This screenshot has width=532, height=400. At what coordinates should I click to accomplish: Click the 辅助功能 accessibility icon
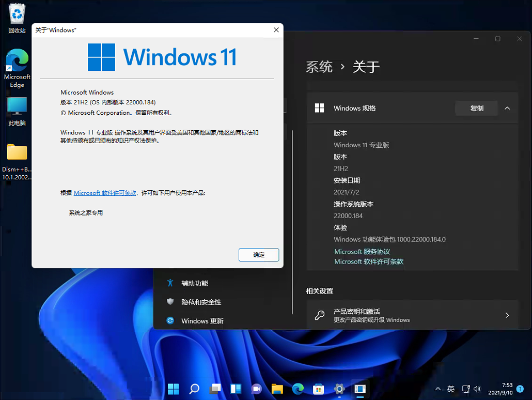pos(170,283)
